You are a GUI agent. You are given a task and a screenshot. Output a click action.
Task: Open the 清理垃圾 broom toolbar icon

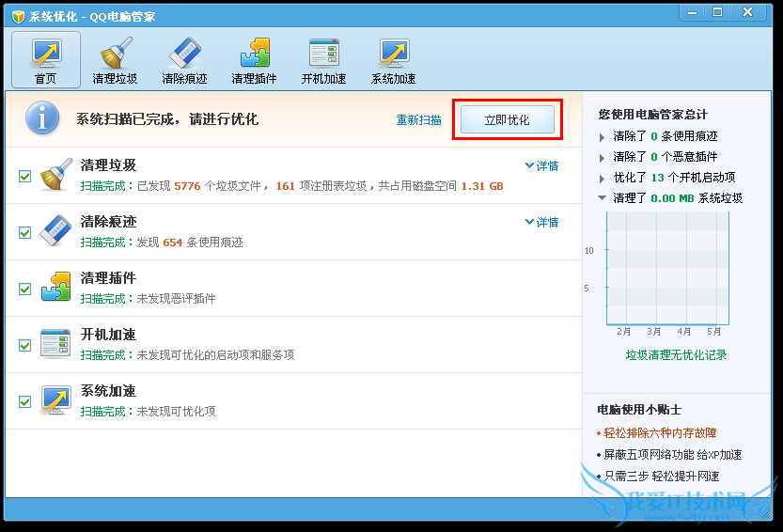point(116,60)
